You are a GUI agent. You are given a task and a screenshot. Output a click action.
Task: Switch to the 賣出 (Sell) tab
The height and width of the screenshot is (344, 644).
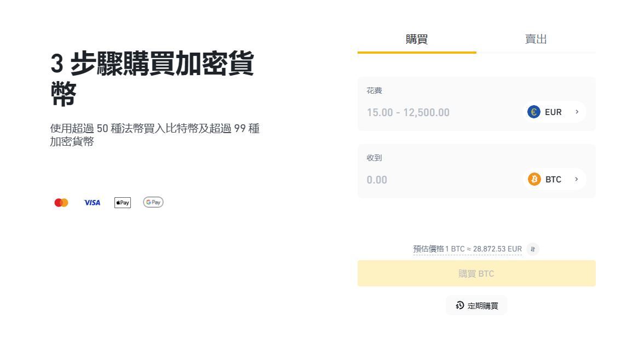coord(536,39)
